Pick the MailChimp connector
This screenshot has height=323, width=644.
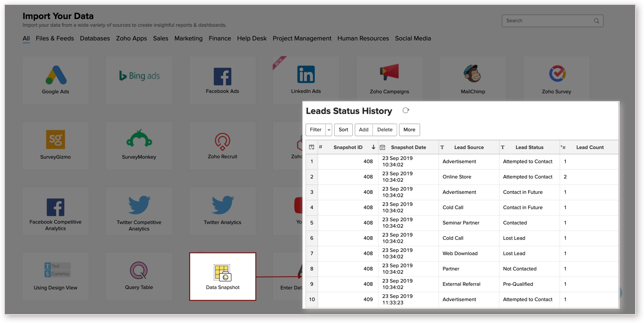[473, 79]
